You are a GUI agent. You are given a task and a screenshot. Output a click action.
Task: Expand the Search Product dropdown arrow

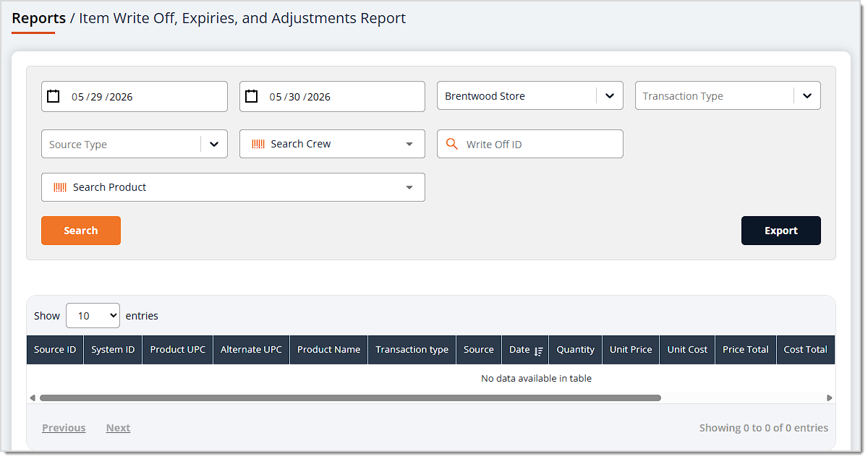click(x=409, y=187)
